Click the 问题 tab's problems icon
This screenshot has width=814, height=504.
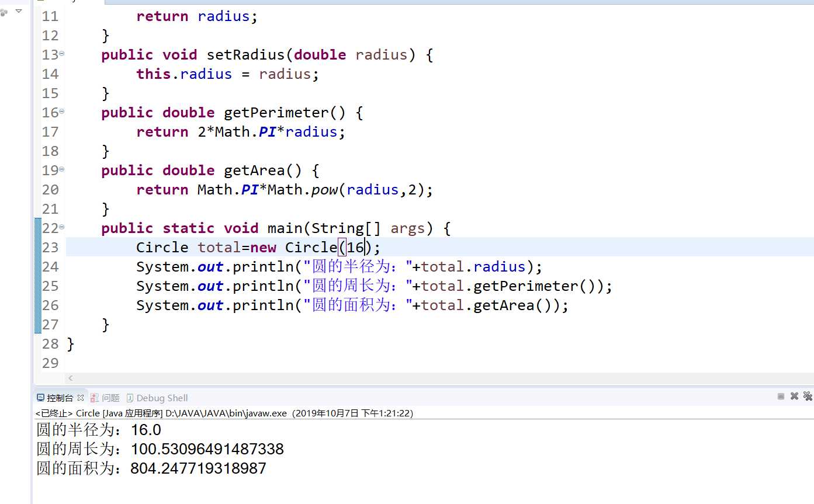click(95, 398)
